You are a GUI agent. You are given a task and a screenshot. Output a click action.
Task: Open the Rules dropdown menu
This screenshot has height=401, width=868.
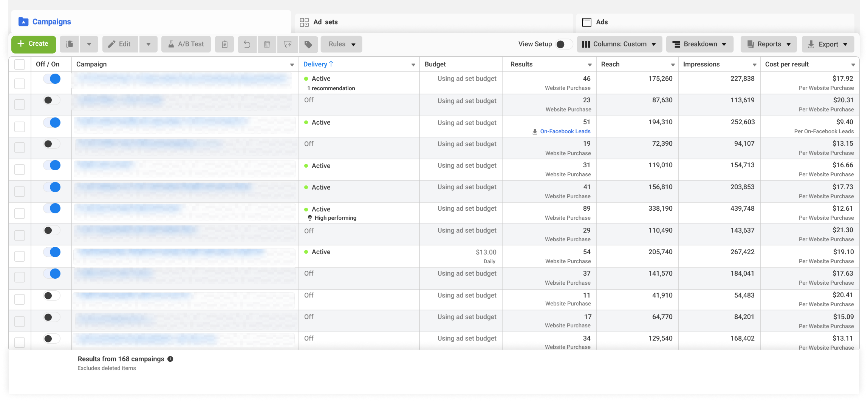pos(342,44)
